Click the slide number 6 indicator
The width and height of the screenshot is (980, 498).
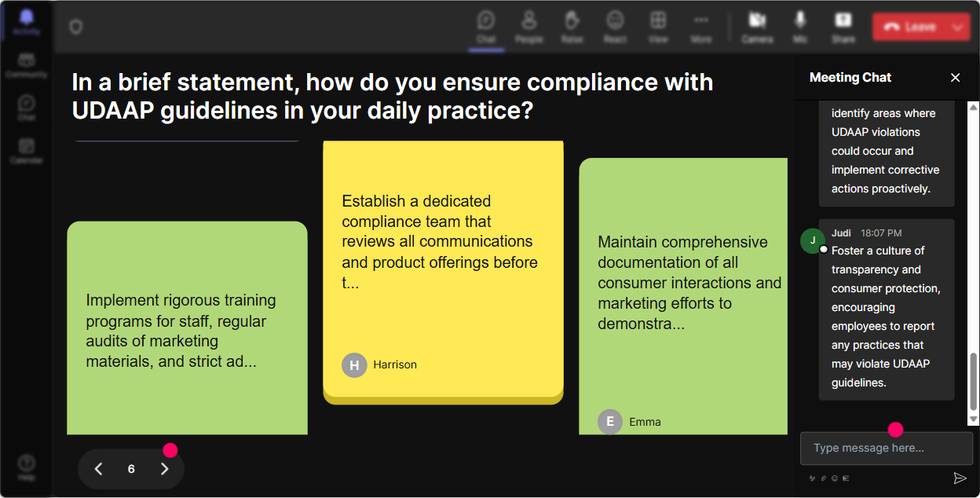131,469
